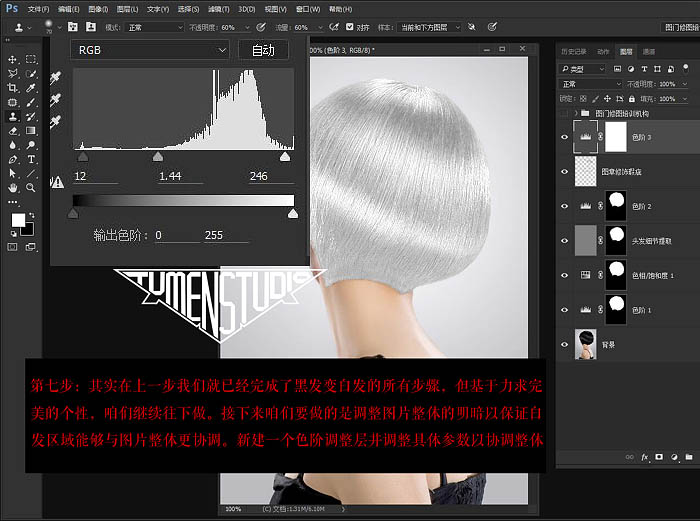
Task: Open the layer blend mode 正常 dropdown
Action: click(591, 84)
